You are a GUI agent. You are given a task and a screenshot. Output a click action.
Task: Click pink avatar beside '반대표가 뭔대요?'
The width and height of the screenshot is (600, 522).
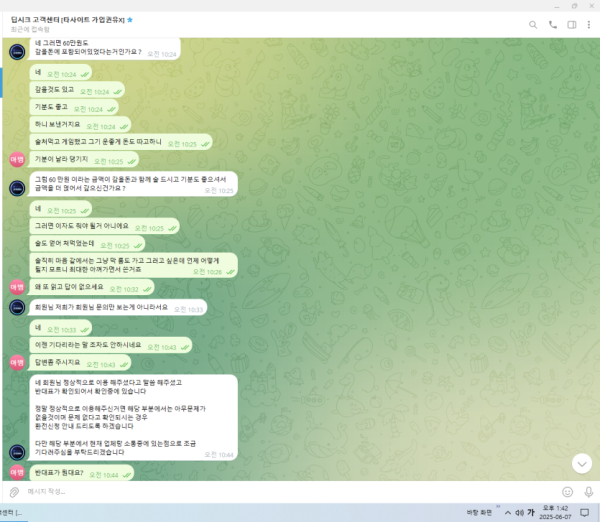tap(17, 473)
